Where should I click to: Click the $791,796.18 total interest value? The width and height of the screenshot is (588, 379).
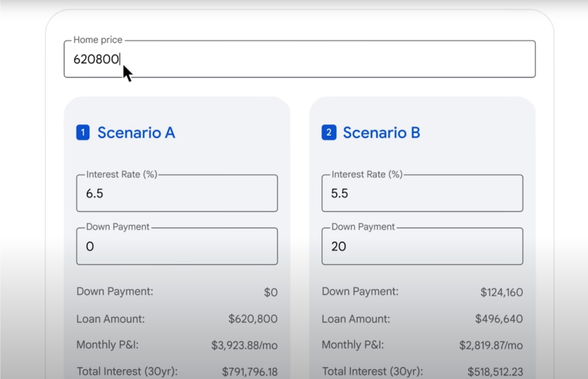(x=249, y=372)
